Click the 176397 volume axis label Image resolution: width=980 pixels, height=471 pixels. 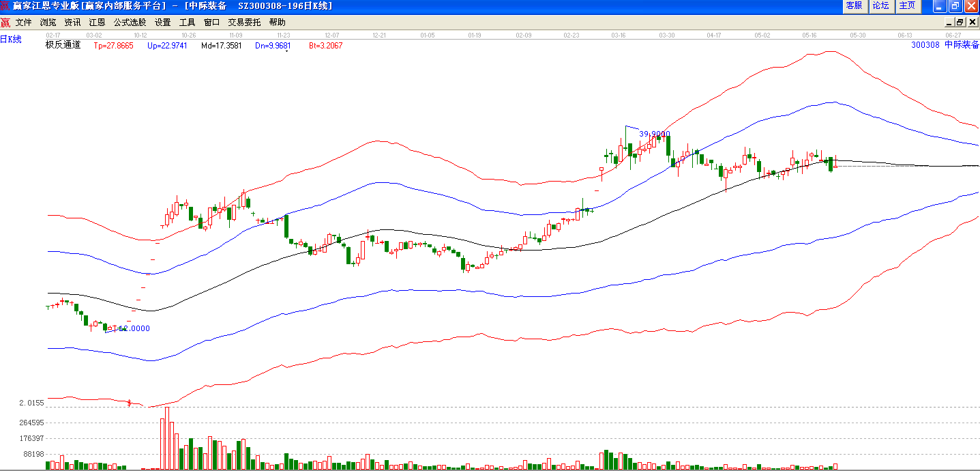[33, 439]
